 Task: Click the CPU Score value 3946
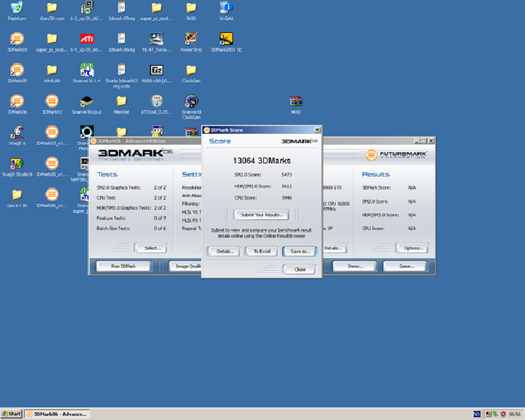tap(286, 198)
